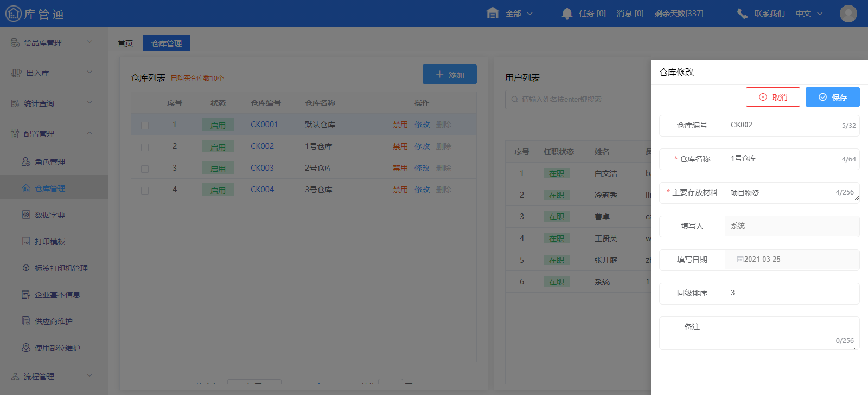
Task: Click the 企业基本信息 icon
Action: (26, 294)
